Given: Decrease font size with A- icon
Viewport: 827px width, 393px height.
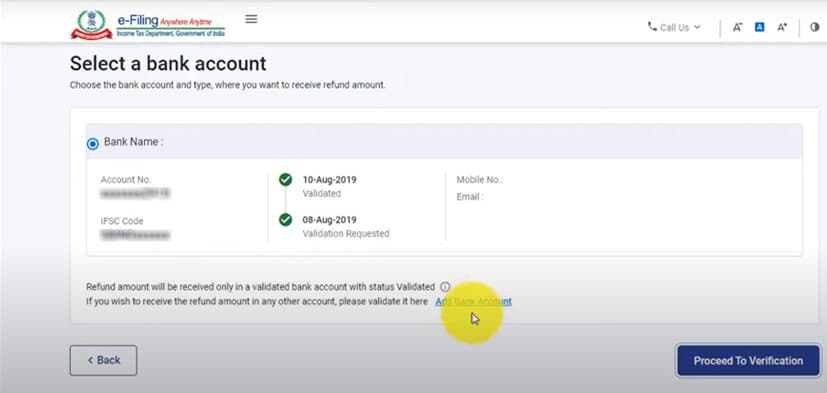Looking at the screenshot, I should coord(737,27).
